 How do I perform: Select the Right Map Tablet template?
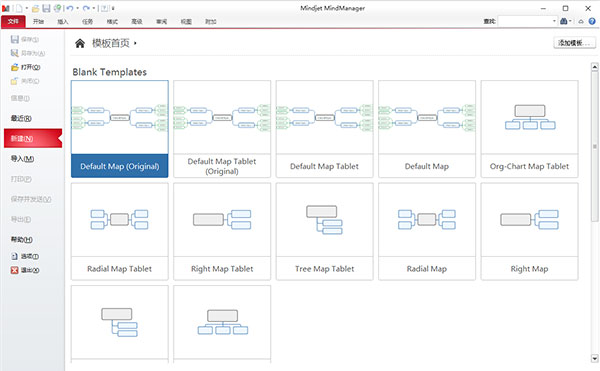[x=222, y=231]
